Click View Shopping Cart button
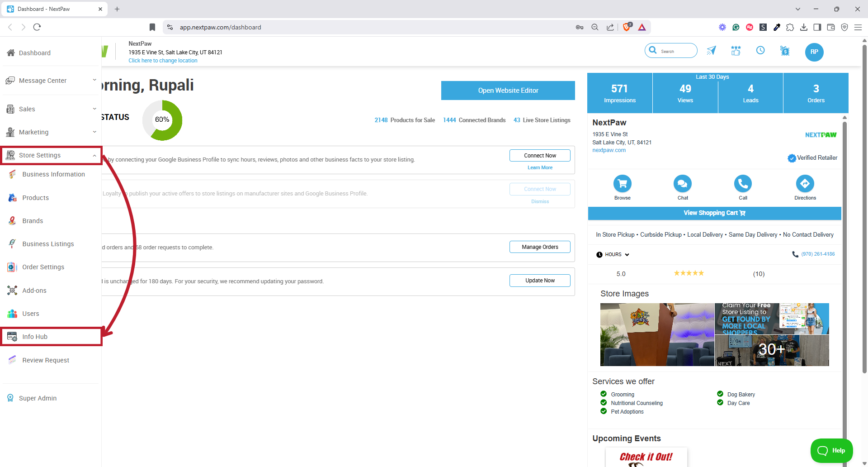The height and width of the screenshot is (467, 868). pyautogui.click(x=714, y=213)
